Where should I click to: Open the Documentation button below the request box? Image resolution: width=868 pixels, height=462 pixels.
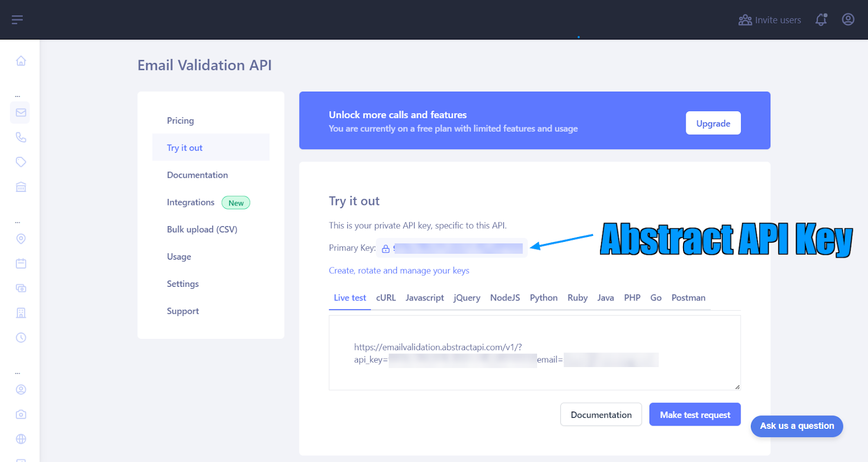(601, 414)
